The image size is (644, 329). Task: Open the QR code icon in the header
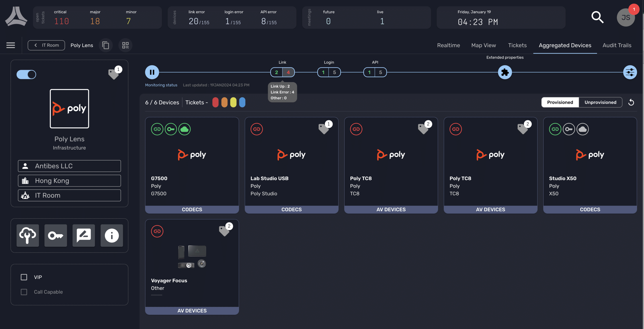point(125,45)
